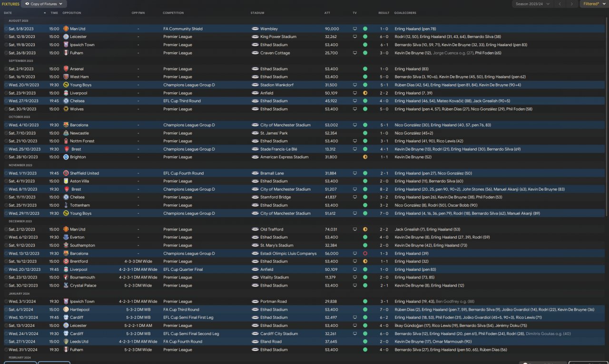Screen dimensions: 609x364
Task: Tick the row selector for Sat, 12/8/2023
Action: 6,37
